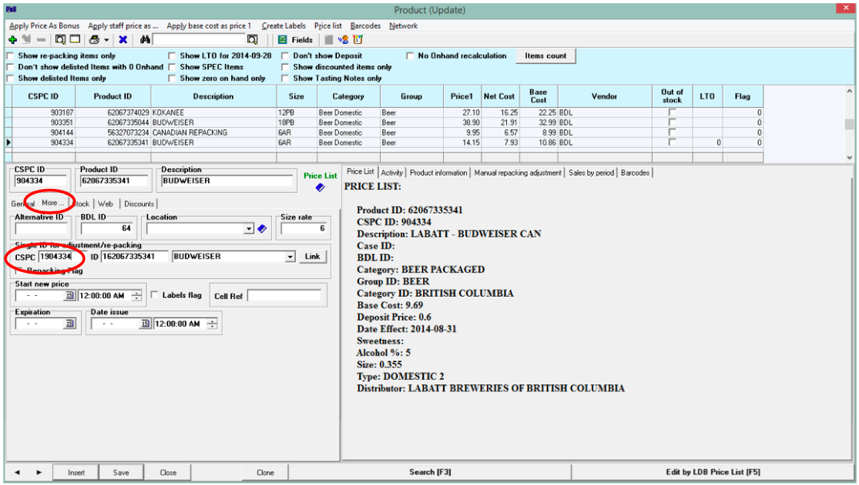Click the blue tag icon beside Location

pyautogui.click(x=262, y=229)
